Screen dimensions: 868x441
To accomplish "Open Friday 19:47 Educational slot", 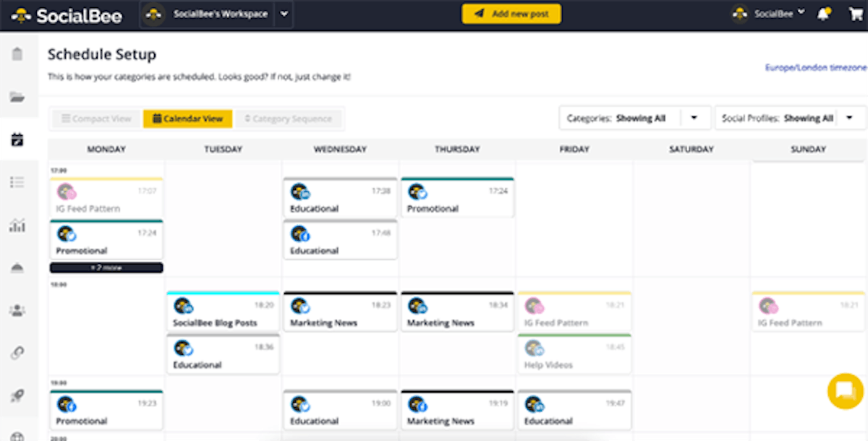I will 574,410.
